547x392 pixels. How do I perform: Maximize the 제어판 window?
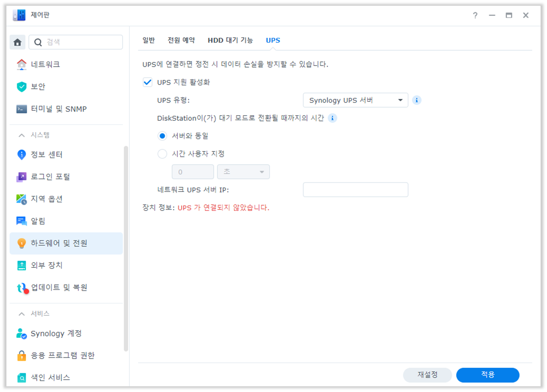point(509,15)
